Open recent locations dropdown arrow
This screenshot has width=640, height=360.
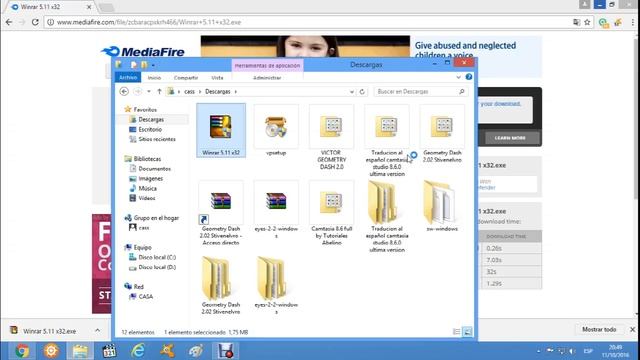[x=149, y=91]
